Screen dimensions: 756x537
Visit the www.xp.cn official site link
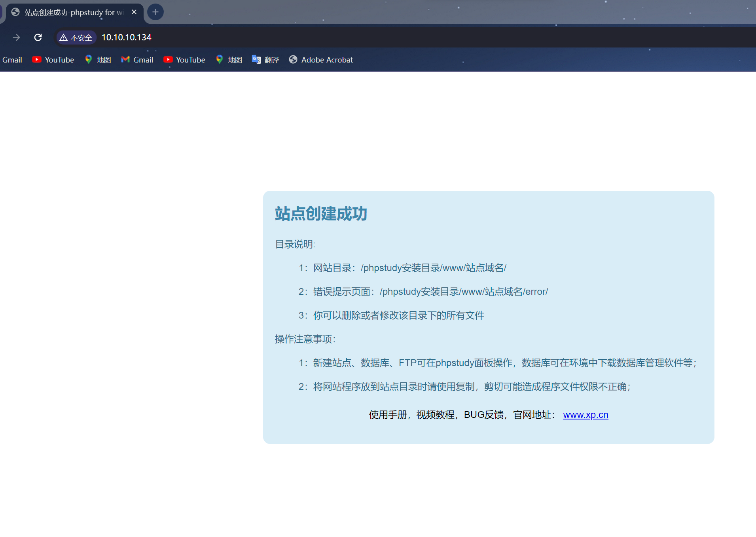click(x=585, y=415)
